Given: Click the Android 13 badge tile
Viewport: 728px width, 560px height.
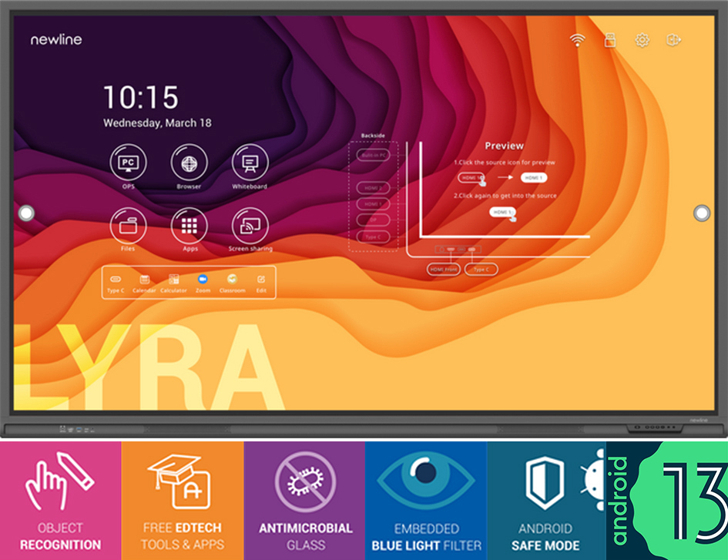Looking at the screenshot, I should (667, 501).
